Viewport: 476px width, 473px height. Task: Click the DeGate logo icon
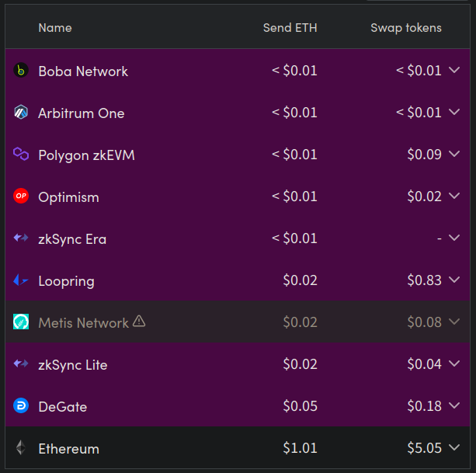coord(21,406)
